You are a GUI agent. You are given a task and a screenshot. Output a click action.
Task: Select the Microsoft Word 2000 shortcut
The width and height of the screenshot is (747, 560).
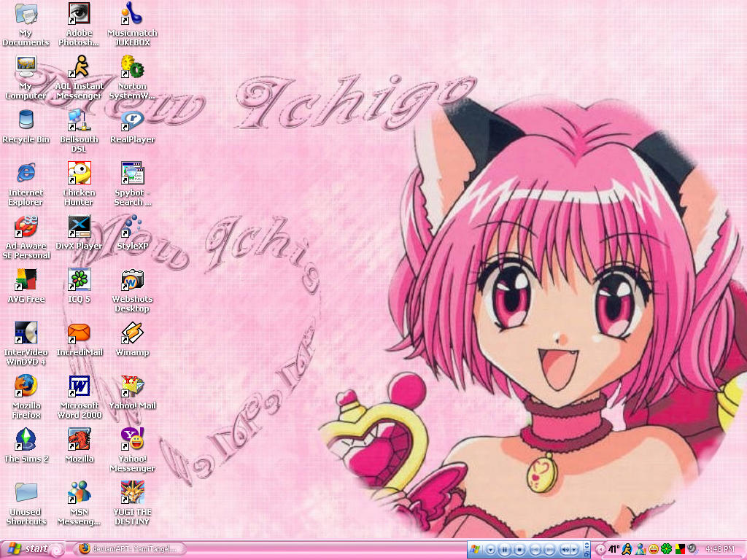[x=79, y=397]
